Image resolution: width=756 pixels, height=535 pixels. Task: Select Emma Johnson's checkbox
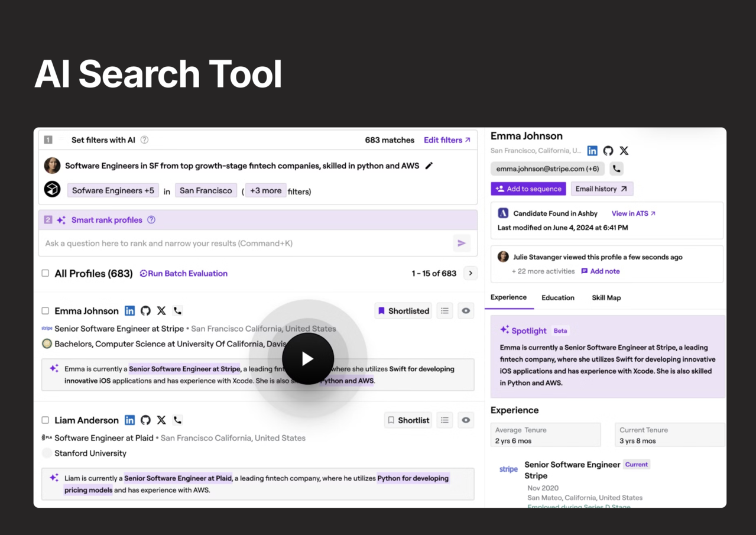click(46, 311)
